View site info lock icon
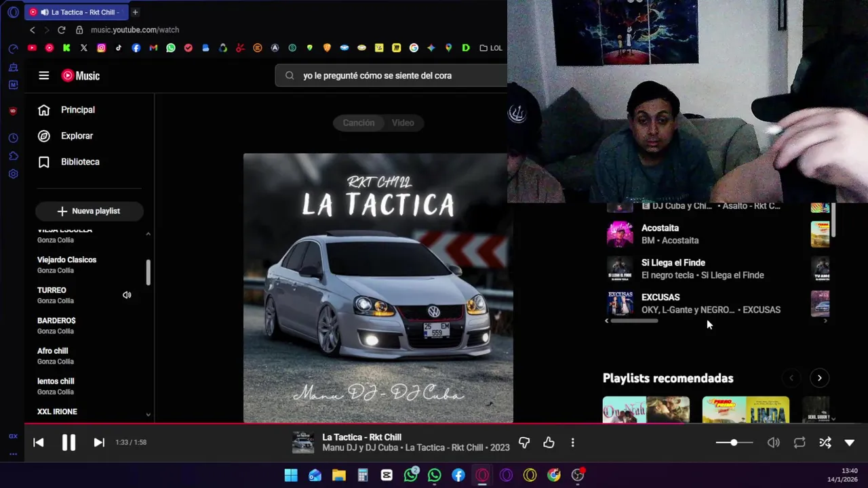Screen dimensions: 868x488 (x=79, y=30)
